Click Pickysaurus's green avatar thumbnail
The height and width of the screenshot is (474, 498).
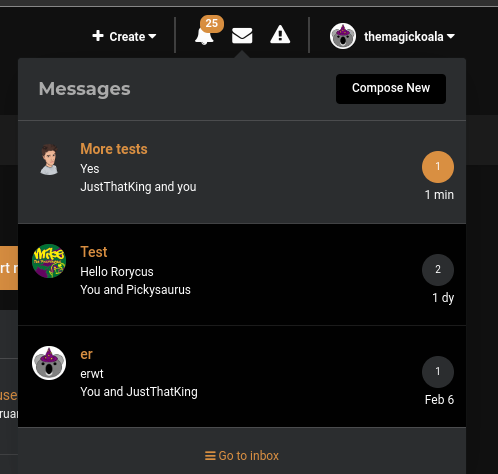click(49, 261)
